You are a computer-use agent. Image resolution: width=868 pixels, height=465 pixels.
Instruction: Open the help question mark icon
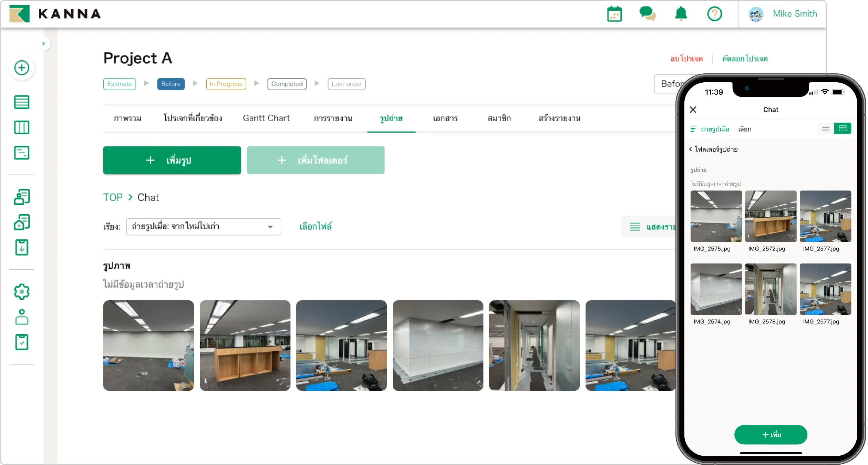click(714, 14)
